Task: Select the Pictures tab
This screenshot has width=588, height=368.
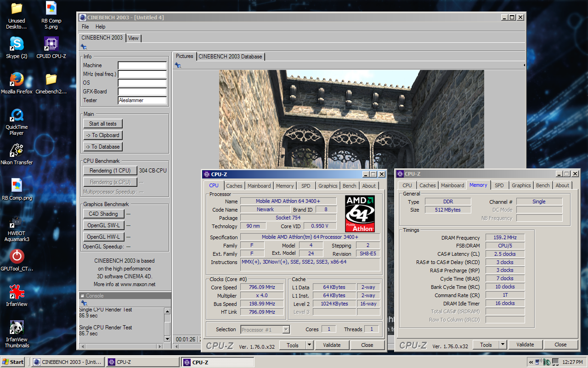Action: 185,56
